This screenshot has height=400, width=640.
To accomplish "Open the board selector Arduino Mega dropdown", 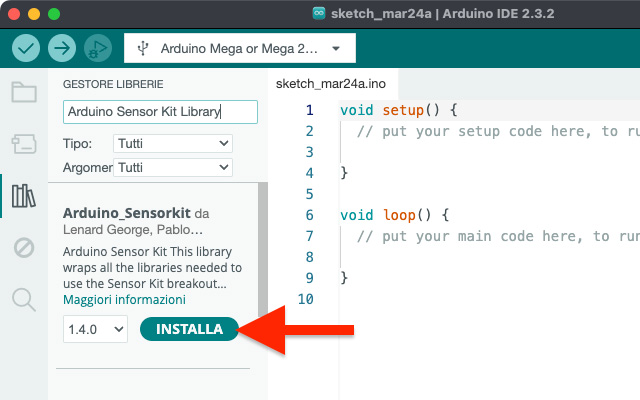I will [x=239, y=48].
